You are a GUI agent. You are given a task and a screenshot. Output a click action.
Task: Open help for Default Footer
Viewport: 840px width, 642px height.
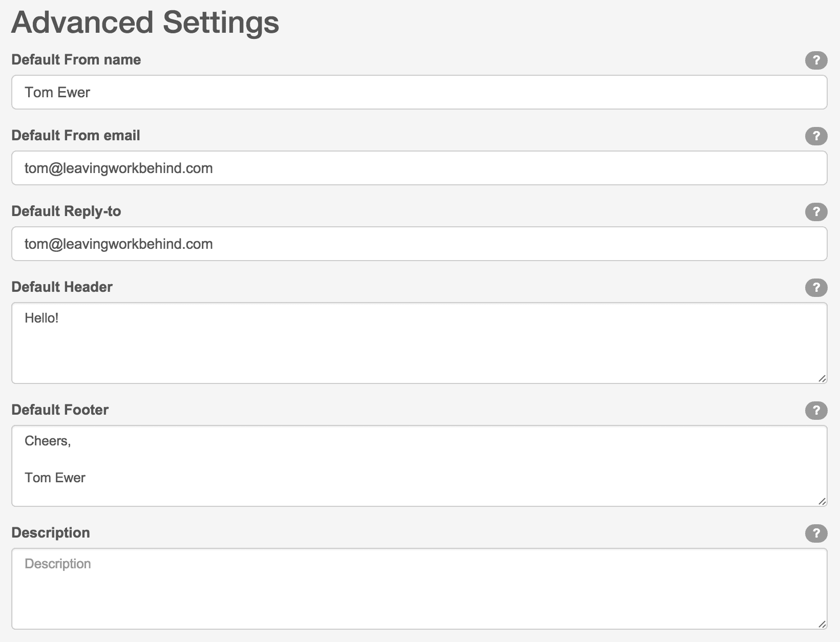(815, 411)
